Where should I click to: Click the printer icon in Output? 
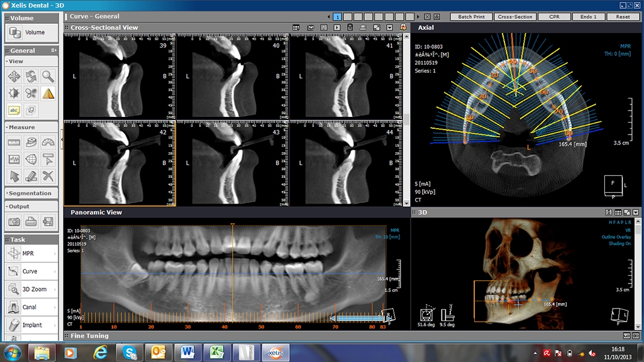pos(31,221)
